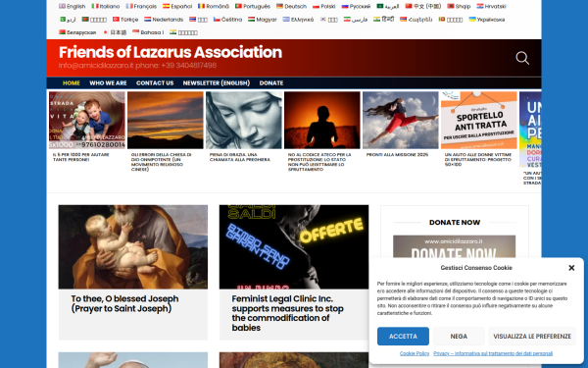Open 'To thee, O blessed Joseph' article
This screenshot has height=368, width=588.
pyautogui.click(x=124, y=303)
